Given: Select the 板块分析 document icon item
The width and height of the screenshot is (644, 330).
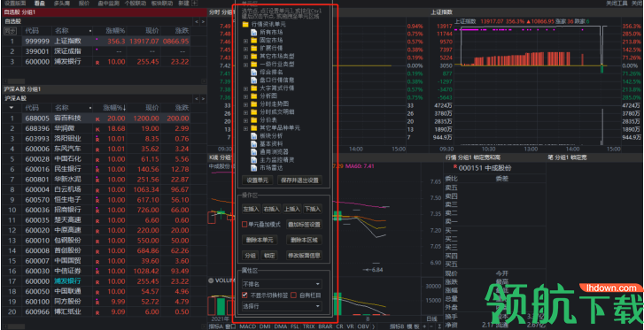Looking at the screenshot, I should pos(253,135).
